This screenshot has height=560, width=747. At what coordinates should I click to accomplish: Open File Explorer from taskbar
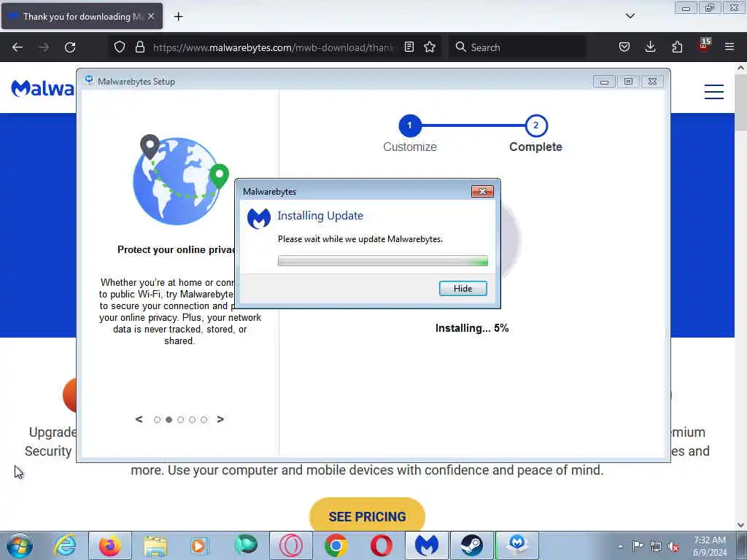[x=156, y=545]
